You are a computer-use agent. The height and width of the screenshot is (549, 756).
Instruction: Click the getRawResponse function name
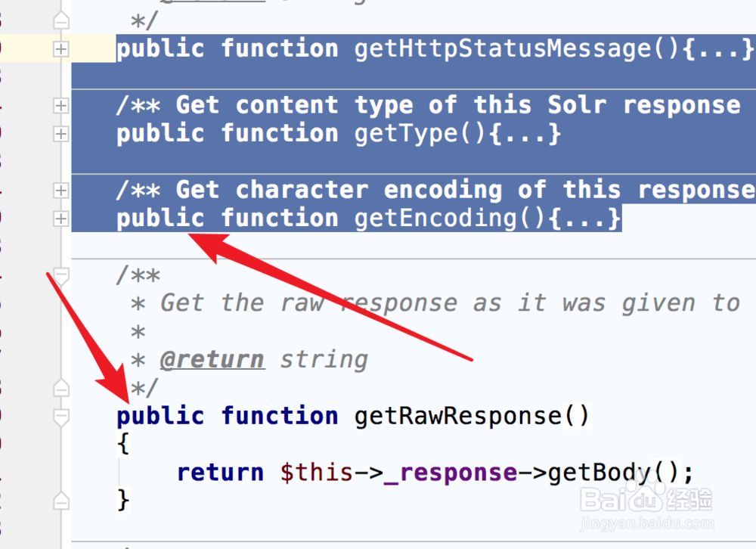coord(456,416)
